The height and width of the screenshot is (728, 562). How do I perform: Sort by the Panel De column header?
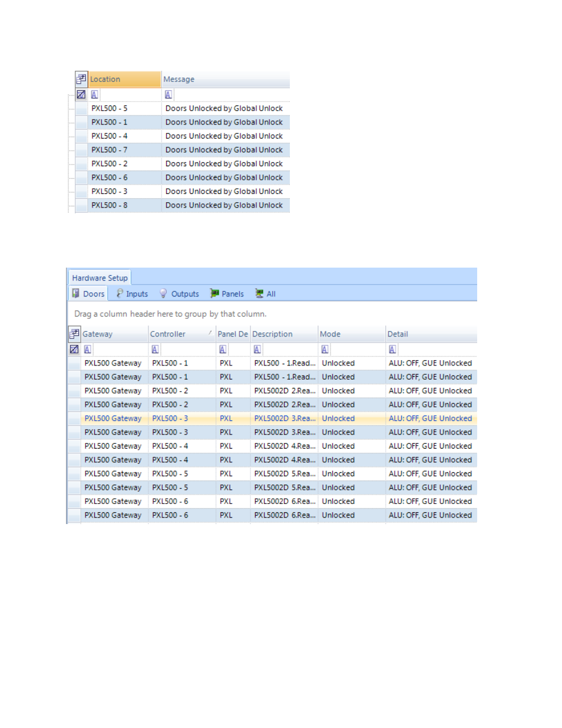click(x=233, y=334)
